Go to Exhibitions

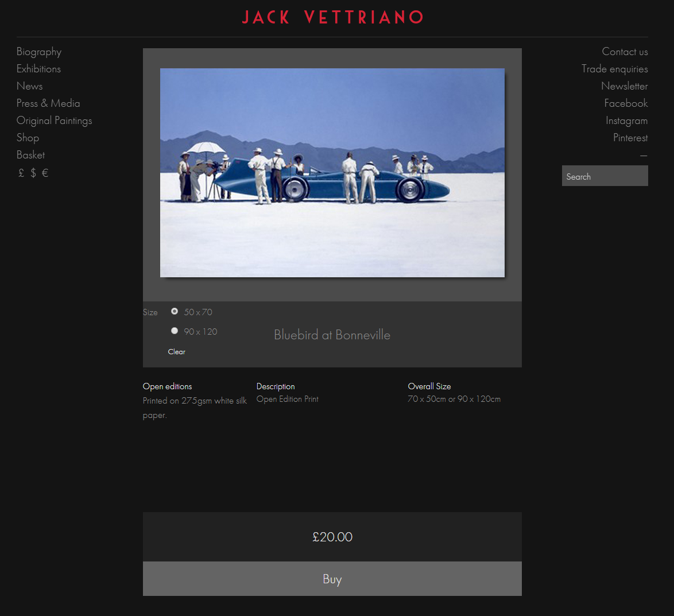[38, 69]
